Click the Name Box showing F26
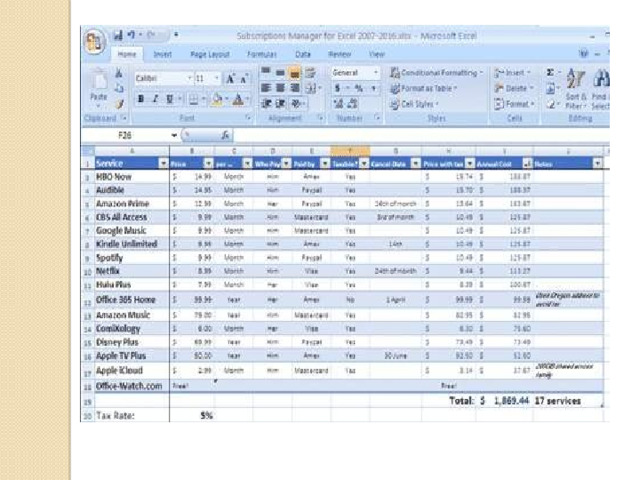 click(125, 135)
